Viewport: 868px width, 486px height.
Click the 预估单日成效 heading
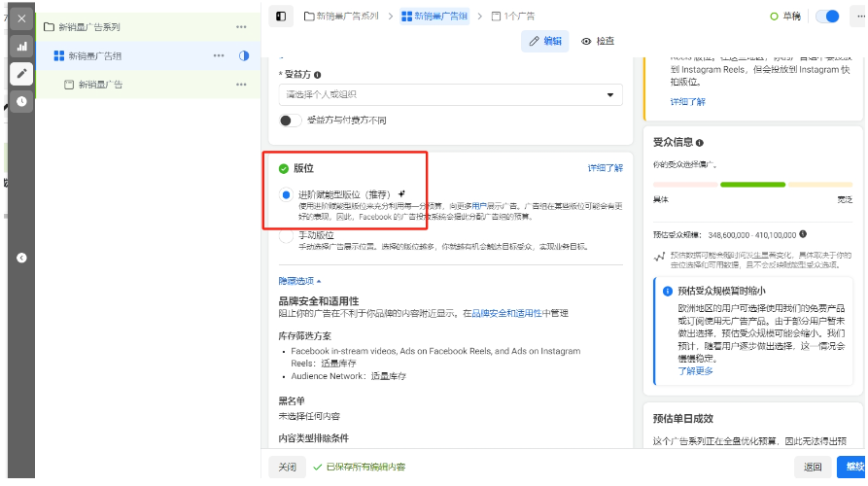click(683, 419)
